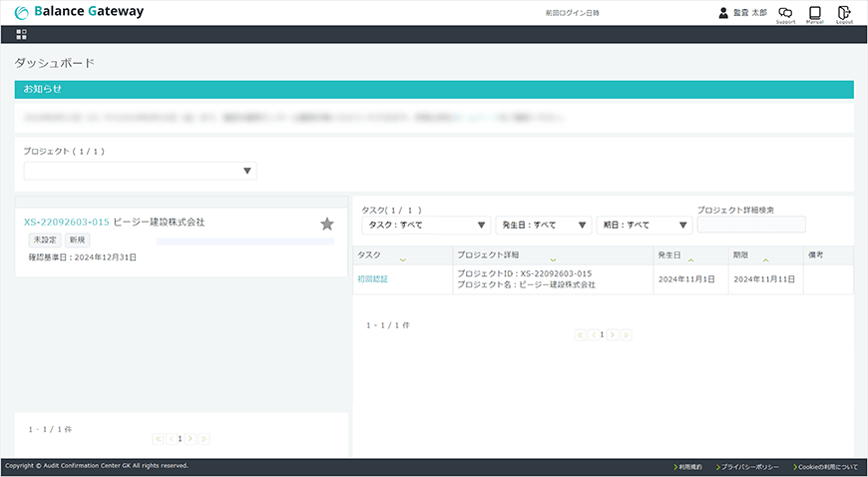Sort by タスク column arrow
868x477 pixels.
(402, 259)
